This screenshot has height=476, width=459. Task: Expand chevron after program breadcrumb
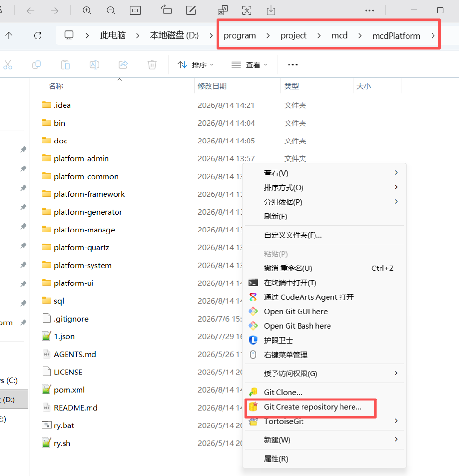(268, 36)
